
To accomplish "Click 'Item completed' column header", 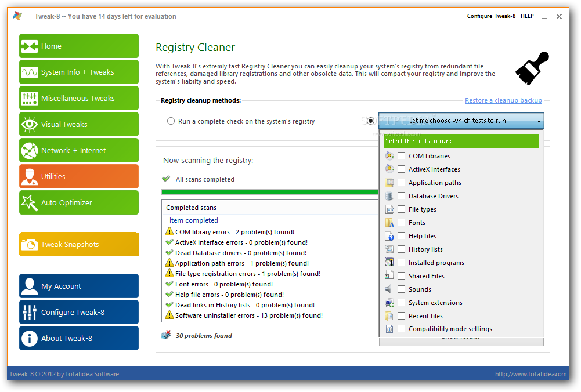I will [194, 220].
